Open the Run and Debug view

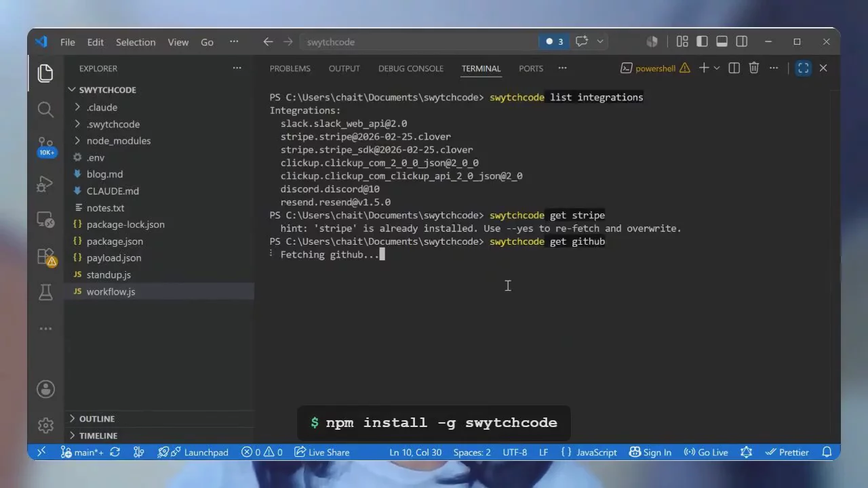(45, 184)
